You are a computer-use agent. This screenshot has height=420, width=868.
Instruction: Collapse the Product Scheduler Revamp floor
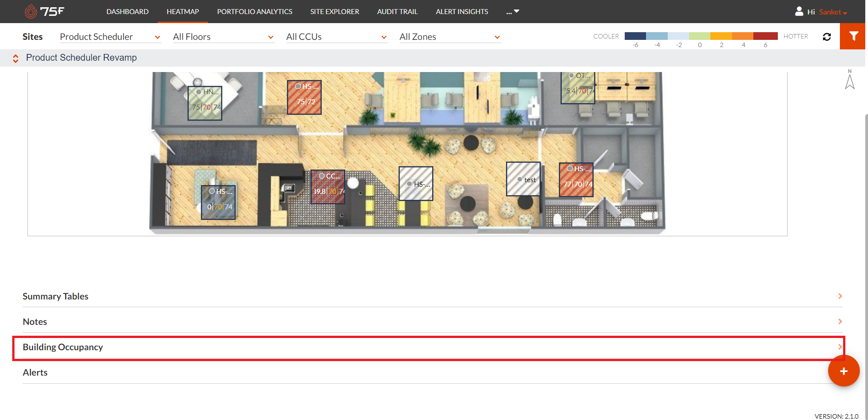click(15, 58)
